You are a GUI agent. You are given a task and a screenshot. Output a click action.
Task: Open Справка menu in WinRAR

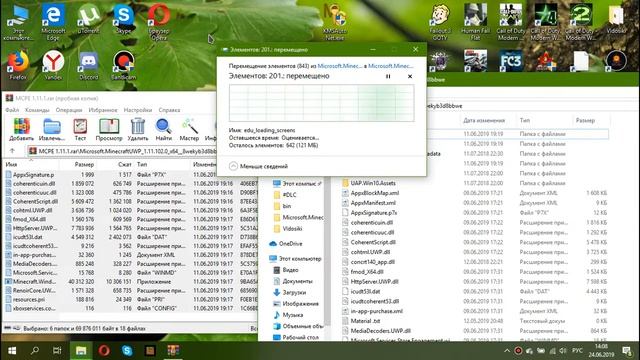[169, 110]
